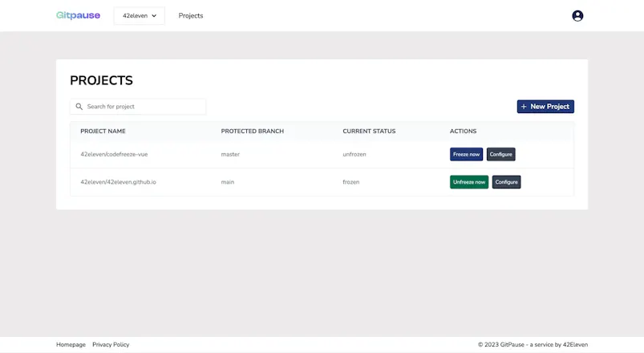
Task: Click the Gitpause logo
Action: point(78,15)
